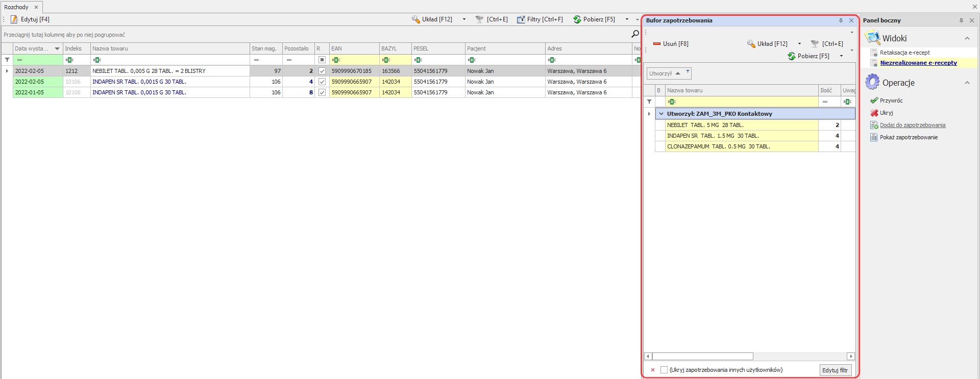Click the buffer panel horizontal scrollbar

click(702, 356)
